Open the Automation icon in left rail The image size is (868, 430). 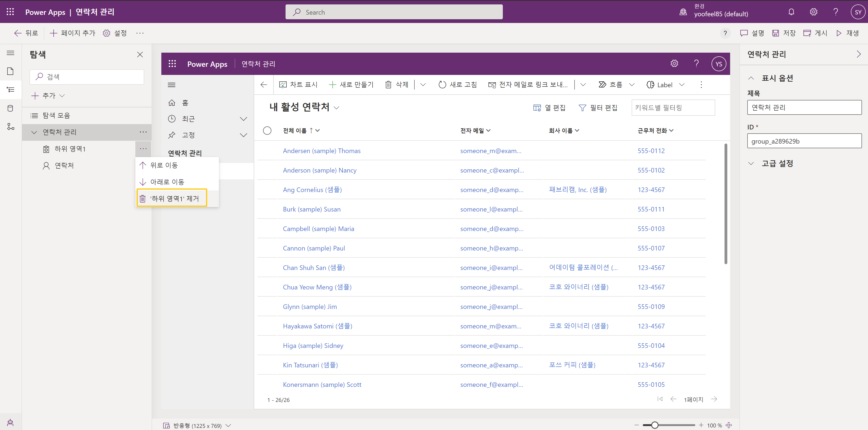pyautogui.click(x=10, y=127)
